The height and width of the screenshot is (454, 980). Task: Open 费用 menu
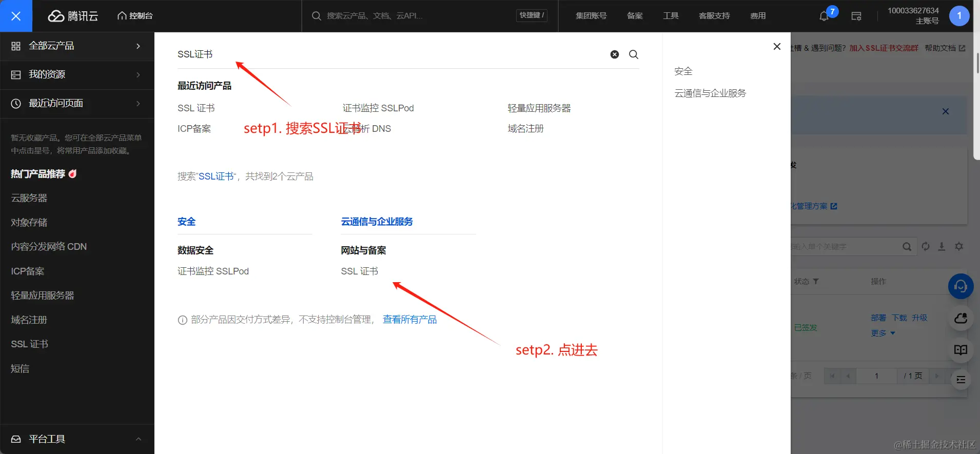tap(758, 16)
